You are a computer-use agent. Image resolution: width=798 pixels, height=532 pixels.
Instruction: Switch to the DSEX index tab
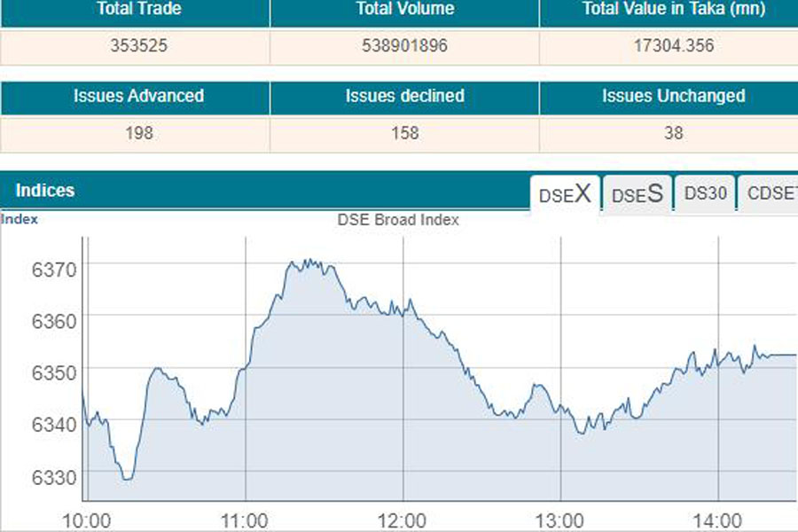click(x=565, y=194)
